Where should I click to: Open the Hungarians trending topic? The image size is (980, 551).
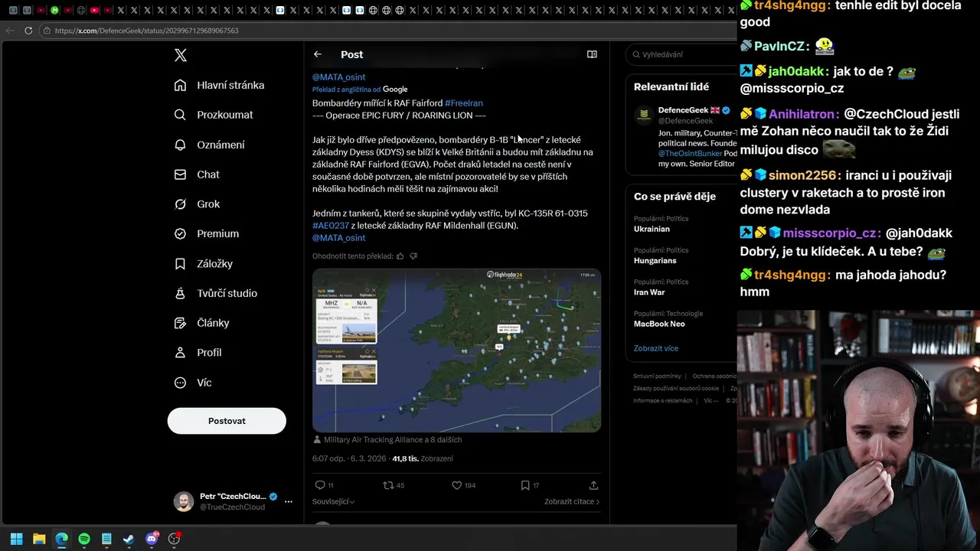point(655,261)
